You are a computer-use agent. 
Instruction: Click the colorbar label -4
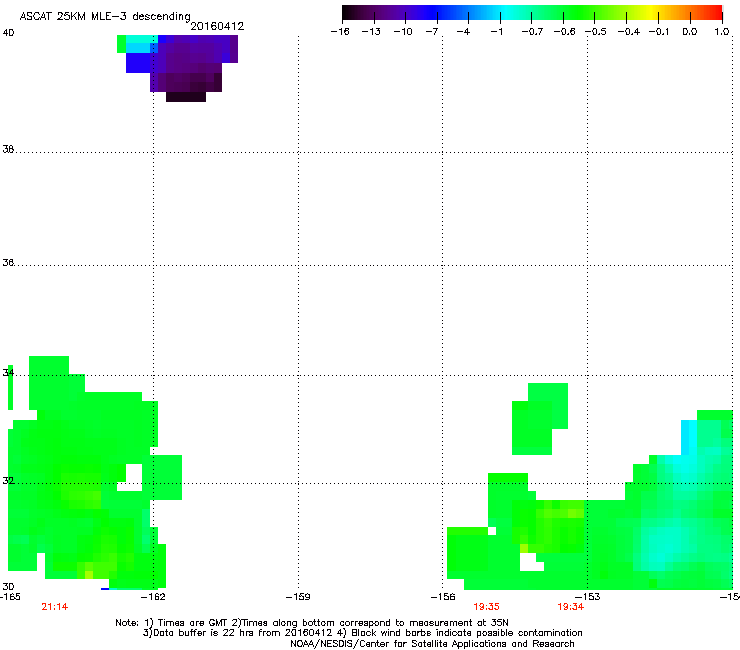[x=463, y=32]
